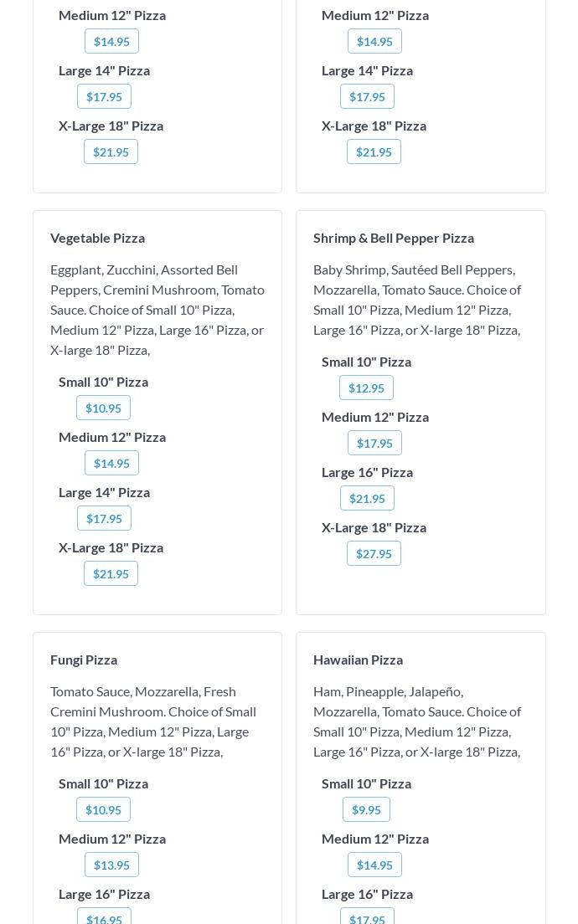Select Hawaiian Pizza Small 10" $9.95 price
Image resolution: width=578 pixels, height=924 pixels.
point(366,809)
